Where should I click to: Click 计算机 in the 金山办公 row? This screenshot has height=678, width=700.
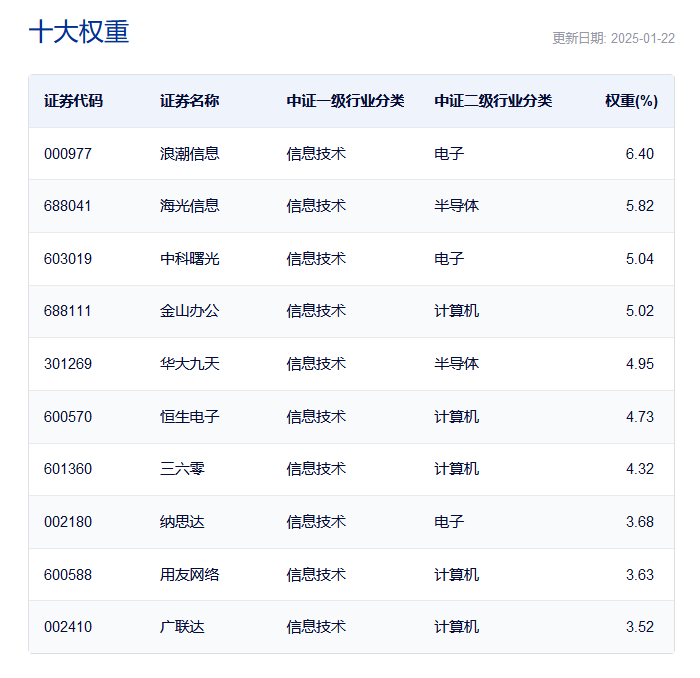[x=456, y=311]
